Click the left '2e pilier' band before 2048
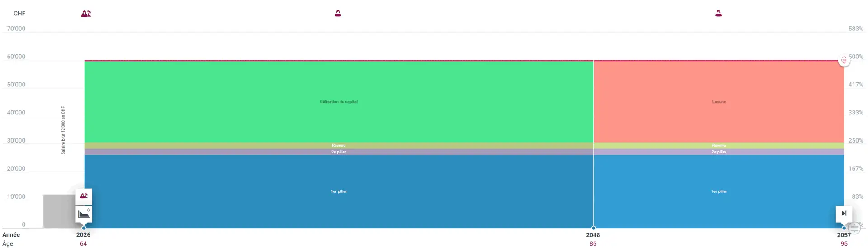Screen dimensions: 868x248 click(339, 152)
